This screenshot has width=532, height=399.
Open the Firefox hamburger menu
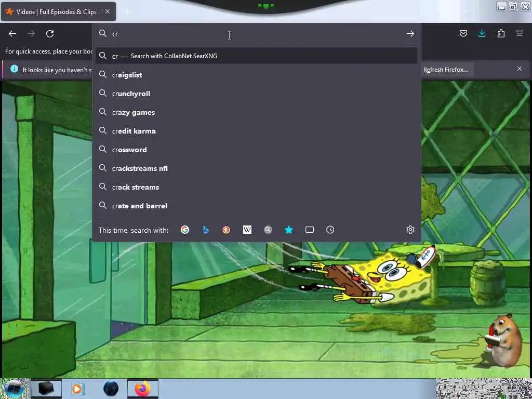click(x=520, y=33)
